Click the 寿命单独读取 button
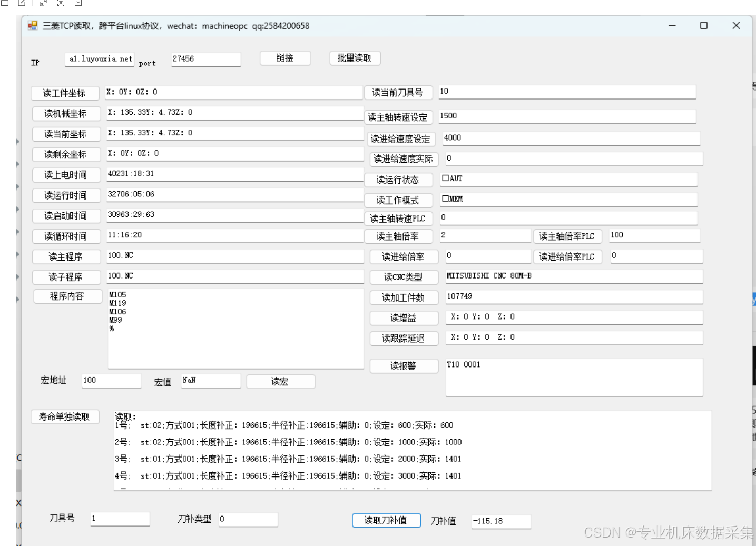 [65, 417]
